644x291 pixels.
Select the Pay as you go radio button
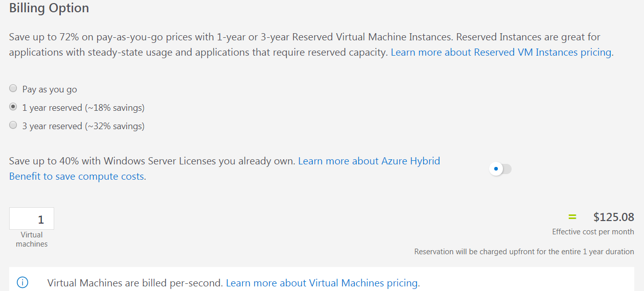(13, 89)
